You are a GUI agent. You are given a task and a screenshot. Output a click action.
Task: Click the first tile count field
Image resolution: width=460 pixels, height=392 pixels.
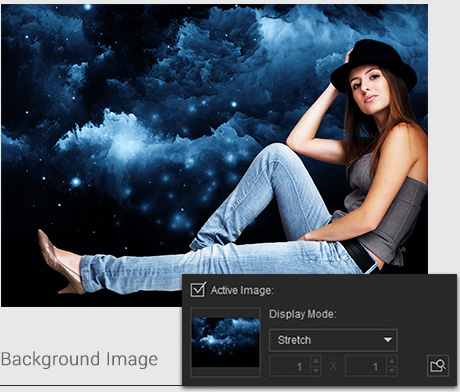tap(290, 366)
